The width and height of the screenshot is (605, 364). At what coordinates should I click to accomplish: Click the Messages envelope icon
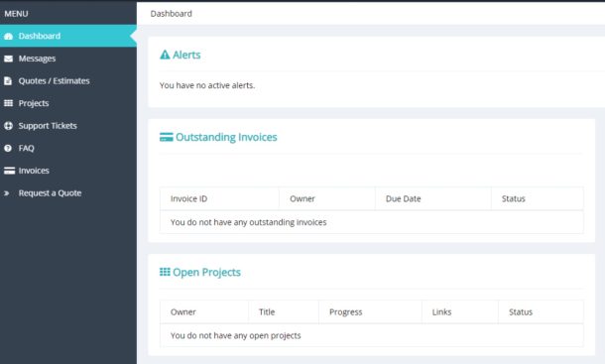tap(9, 59)
